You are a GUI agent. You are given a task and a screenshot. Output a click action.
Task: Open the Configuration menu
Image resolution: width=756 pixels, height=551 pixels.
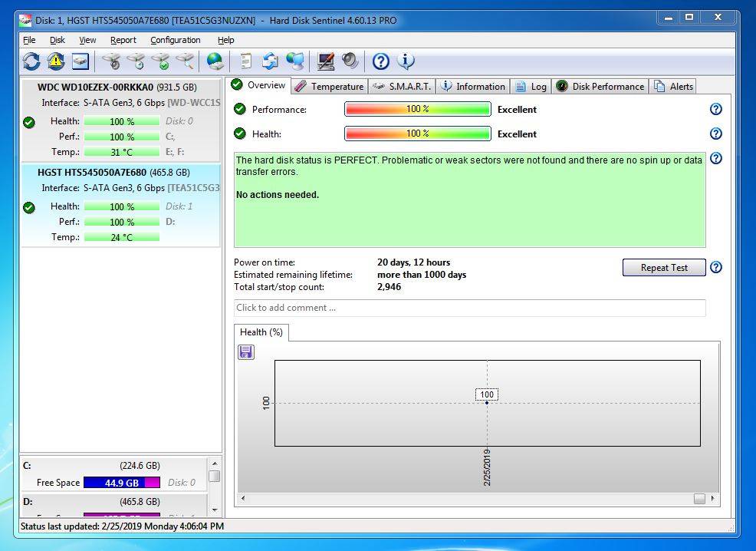tap(175, 40)
